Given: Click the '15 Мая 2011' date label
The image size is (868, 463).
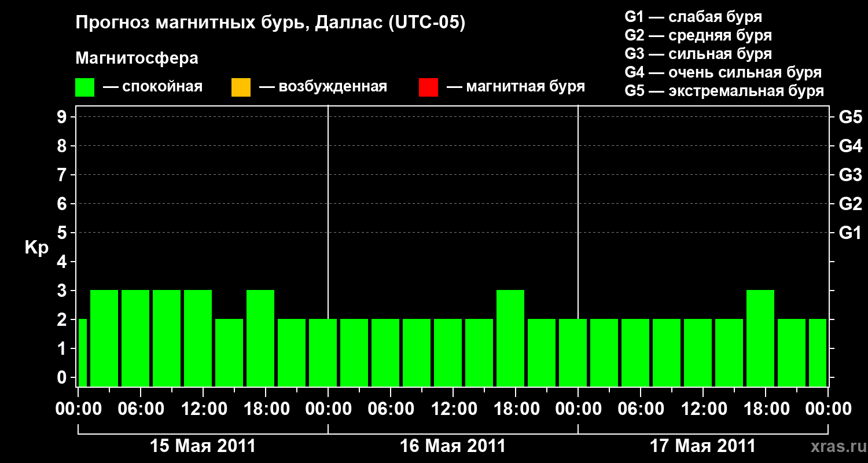Looking at the screenshot, I should click(203, 446).
